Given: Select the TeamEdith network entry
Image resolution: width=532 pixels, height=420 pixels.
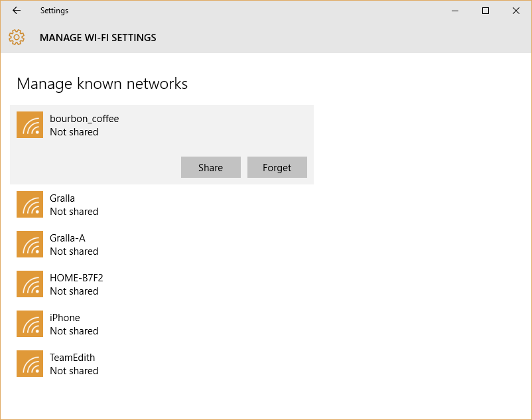Looking at the screenshot, I should 162,364.
